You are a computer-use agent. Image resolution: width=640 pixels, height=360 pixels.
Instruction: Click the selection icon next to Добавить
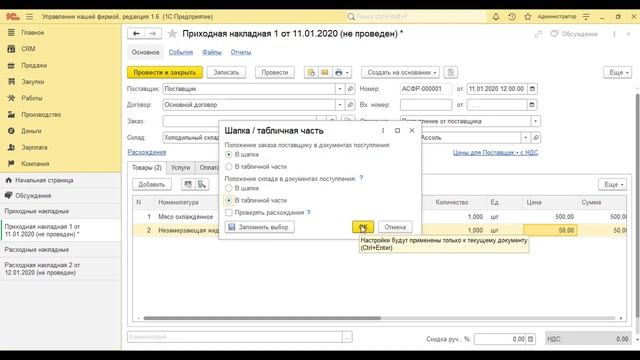(188, 184)
